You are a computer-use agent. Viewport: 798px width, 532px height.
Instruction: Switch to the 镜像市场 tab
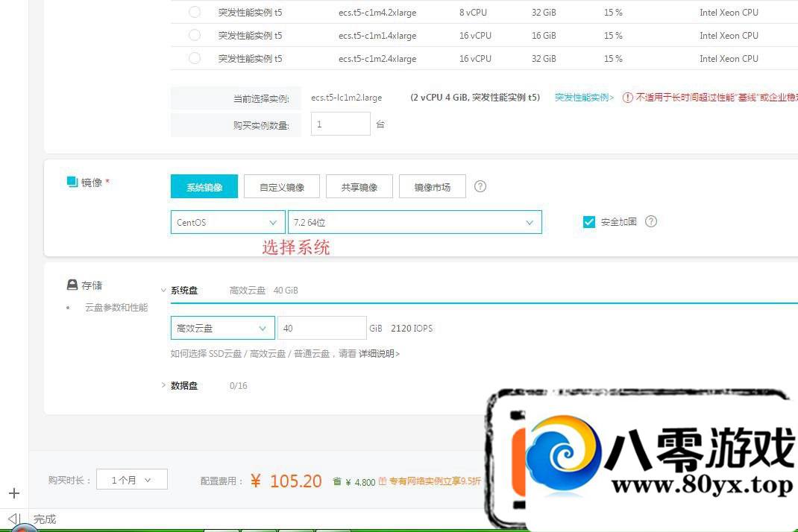[433, 187]
